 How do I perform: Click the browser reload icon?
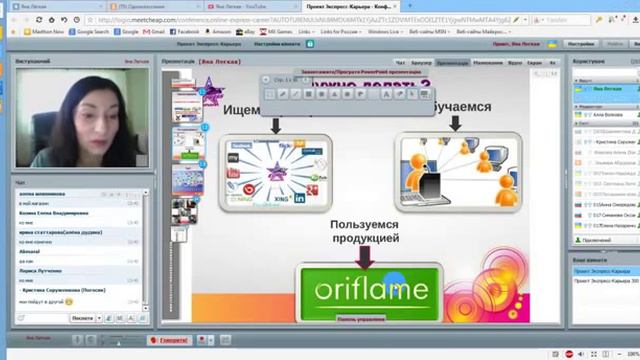[x=39, y=20]
